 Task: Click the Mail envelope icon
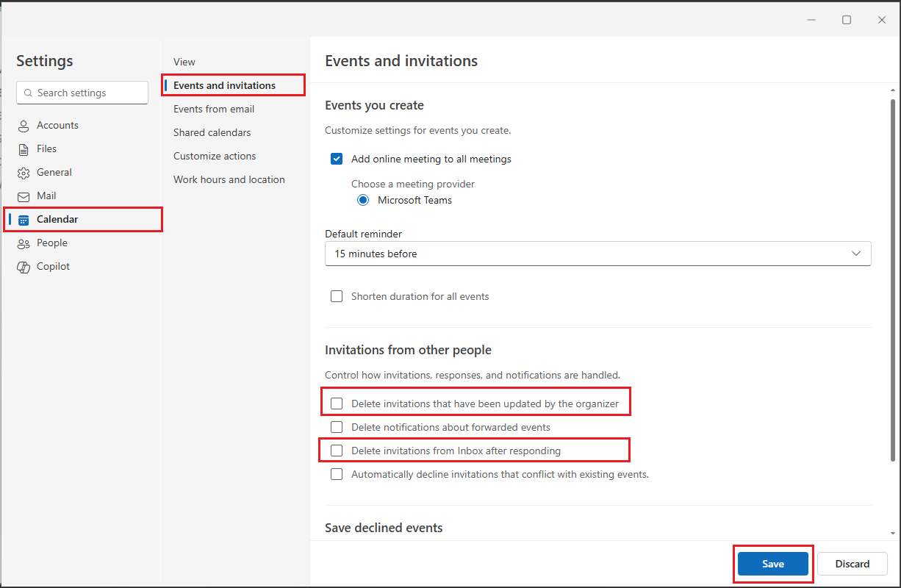(x=24, y=196)
